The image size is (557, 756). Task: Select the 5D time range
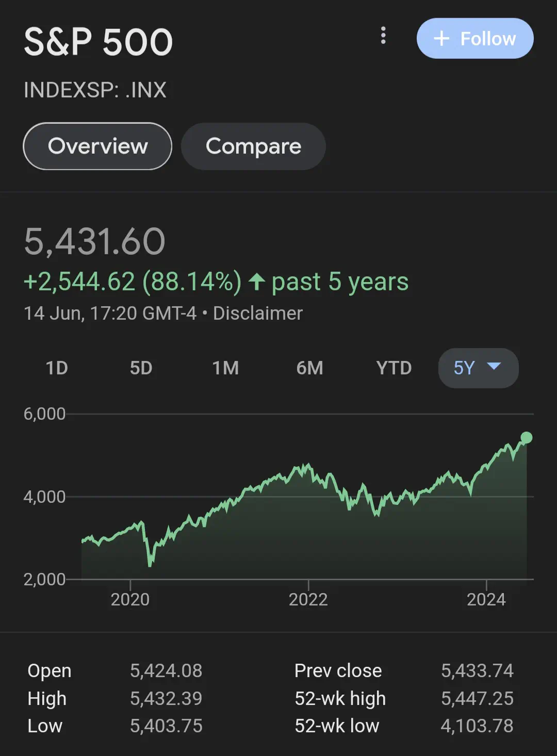tap(141, 368)
